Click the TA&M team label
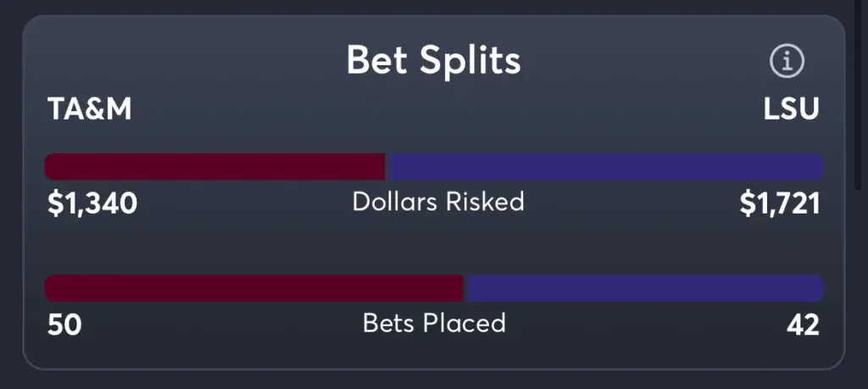The image size is (868, 389). point(90,110)
